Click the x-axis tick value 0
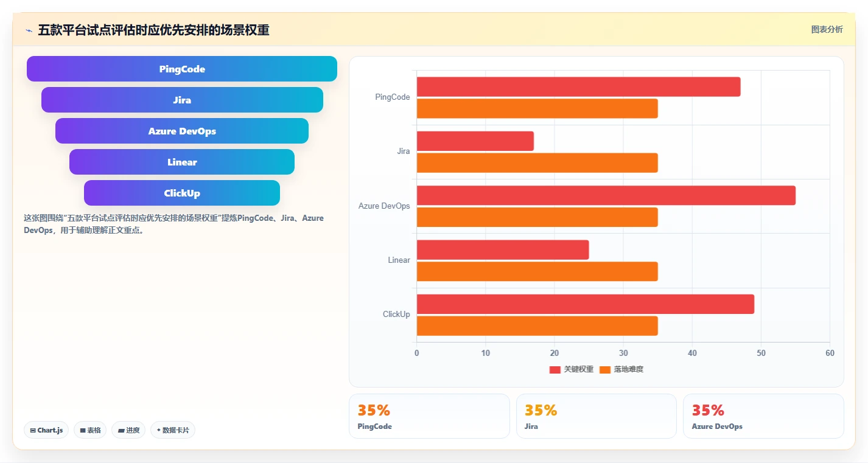 (417, 353)
